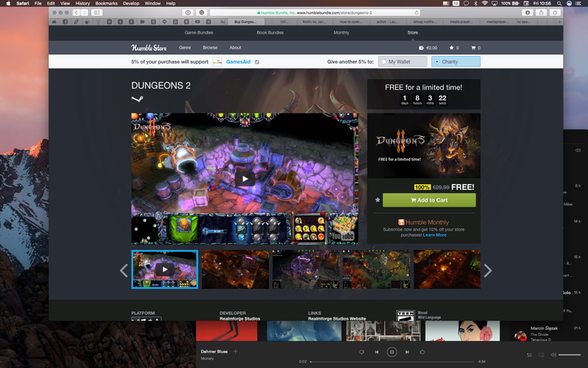This screenshot has width=588, height=368.
Task: Click the Steam platform icon under Dungeons 2
Action: pyautogui.click(x=137, y=99)
